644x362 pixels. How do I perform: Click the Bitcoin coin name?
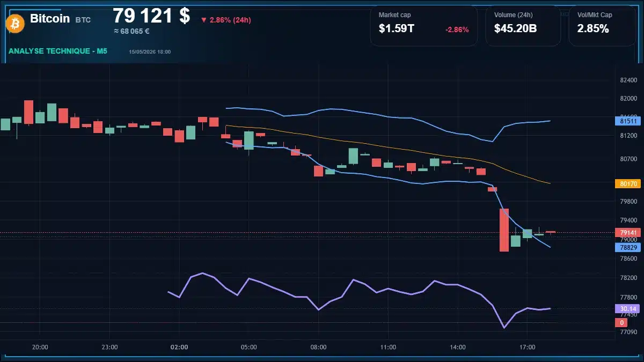coord(50,18)
